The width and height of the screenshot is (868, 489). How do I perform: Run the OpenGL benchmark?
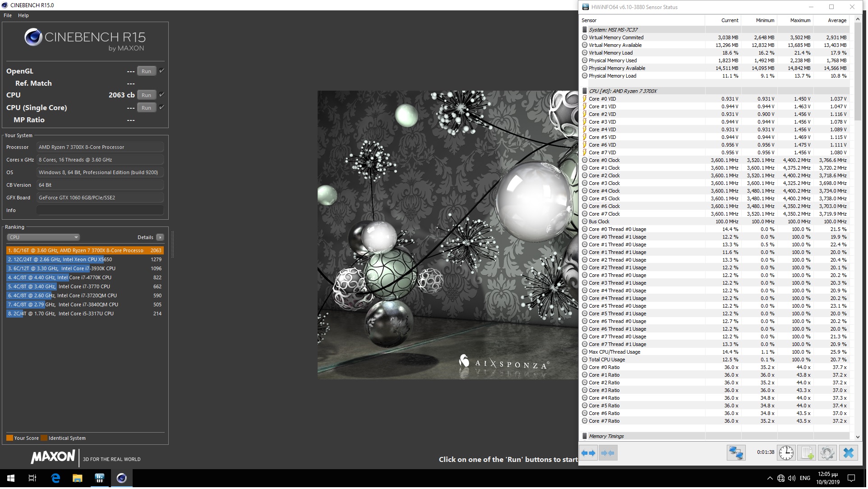(x=147, y=71)
